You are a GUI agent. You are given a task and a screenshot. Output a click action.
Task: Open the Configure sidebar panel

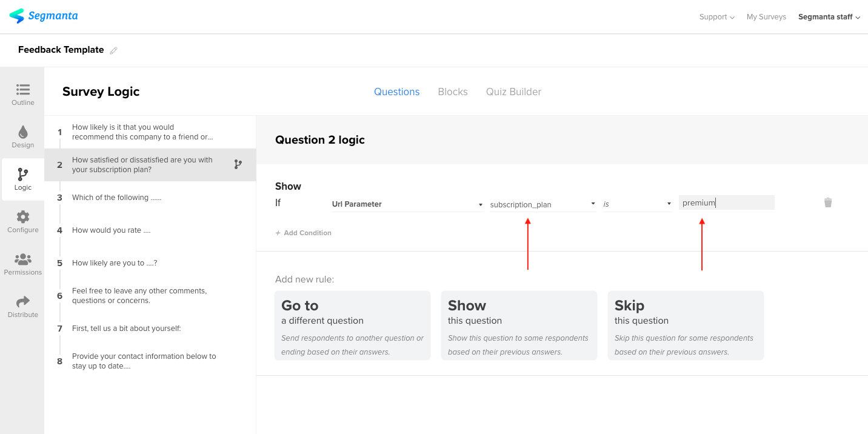[23, 222]
